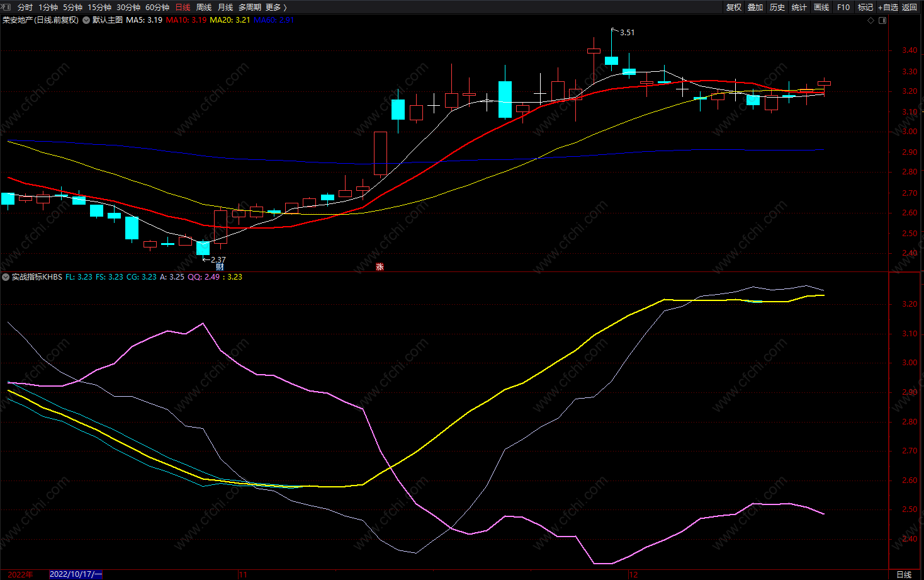
Task: Click the 返回 back button
Action: (910, 8)
